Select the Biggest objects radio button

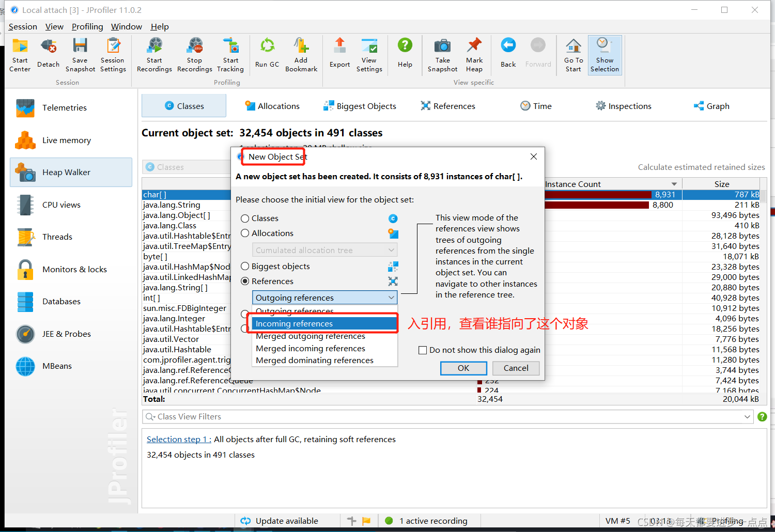(x=245, y=267)
